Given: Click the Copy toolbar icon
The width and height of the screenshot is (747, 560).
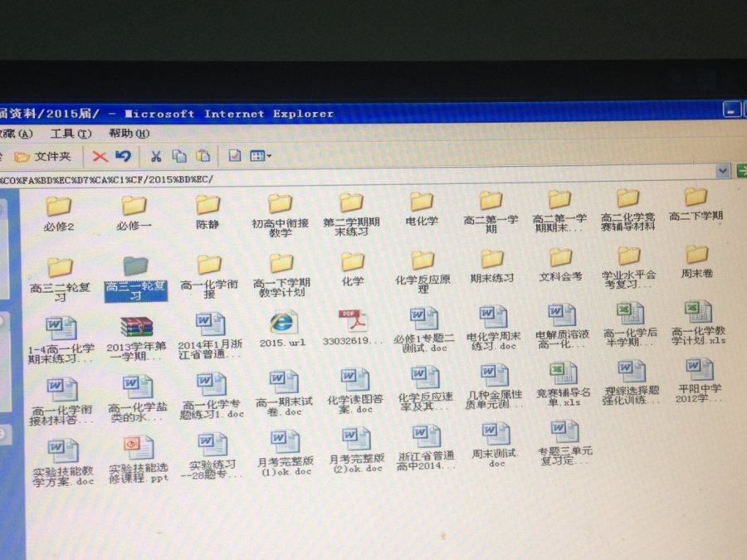Looking at the screenshot, I should pos(179,156).
